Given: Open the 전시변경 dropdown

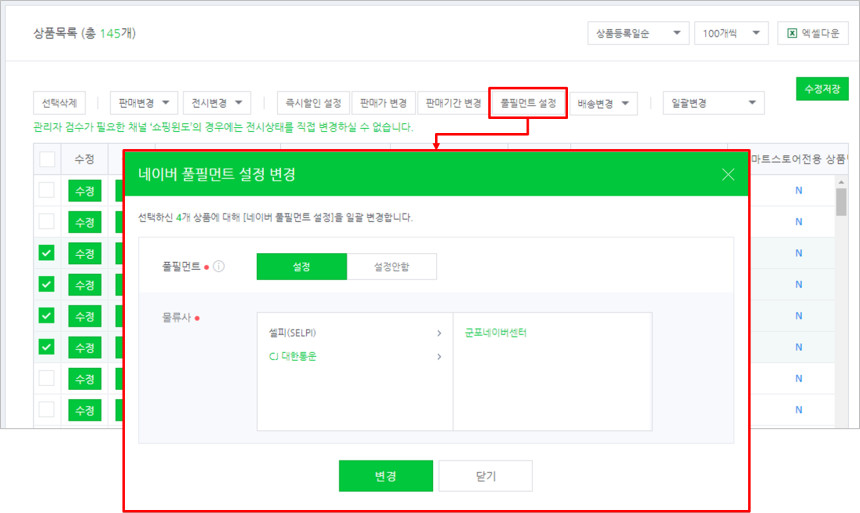Looking at the screenshot, I should [x=217, y=103].
